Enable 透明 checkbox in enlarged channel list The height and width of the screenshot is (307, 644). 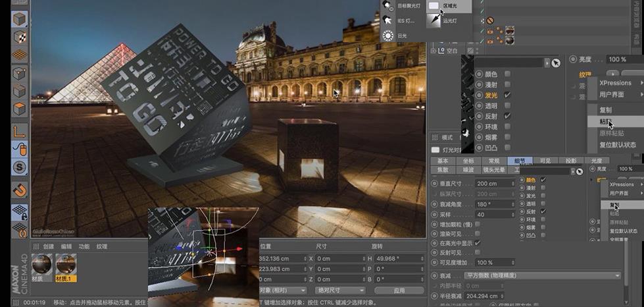[x=508, y=106]
